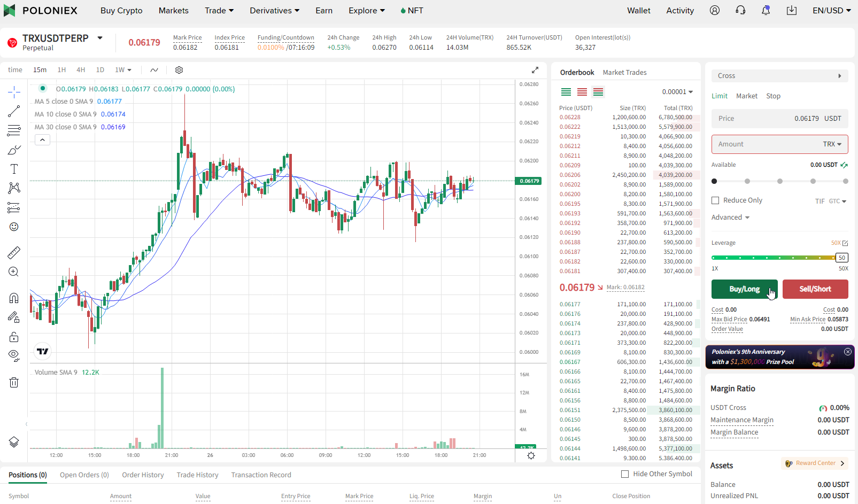Open the chart patterns tool
This screenshot has height=504, width=858.
pos(14,188)
